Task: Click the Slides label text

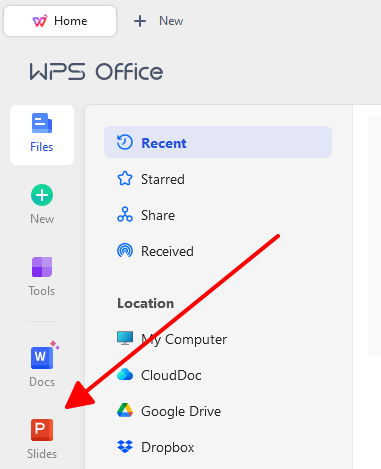Action: 42,454
